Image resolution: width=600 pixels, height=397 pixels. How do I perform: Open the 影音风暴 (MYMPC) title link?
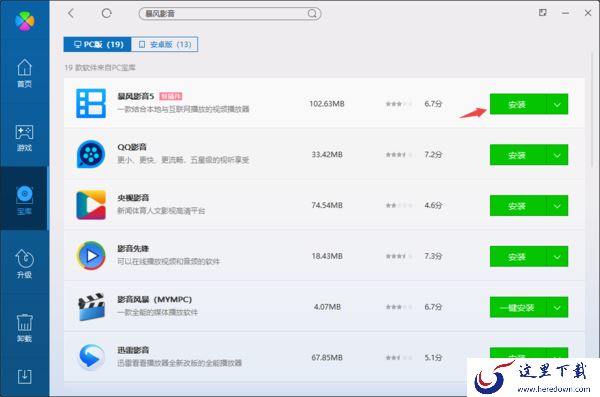[x=155, y=299]
